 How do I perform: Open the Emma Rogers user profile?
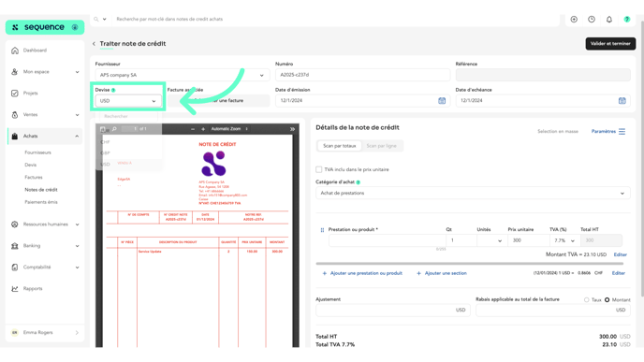pyautogui.click(x=45, y=332)
